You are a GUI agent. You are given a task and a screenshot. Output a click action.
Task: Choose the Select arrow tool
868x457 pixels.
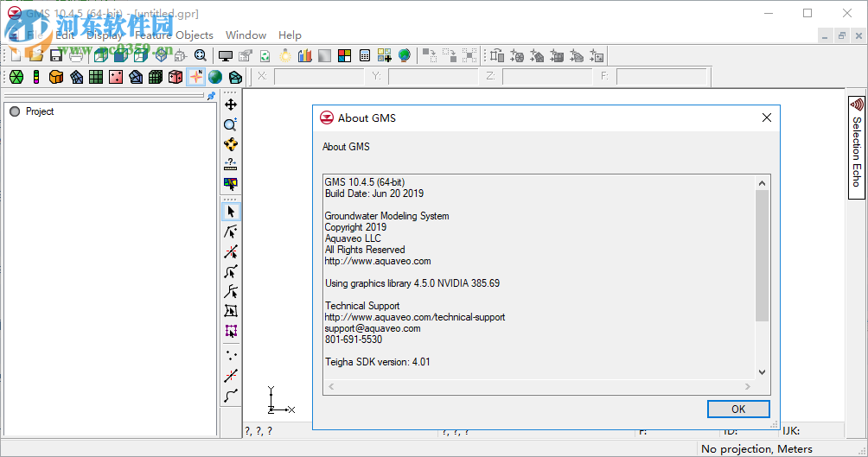[x=231, y=212]
